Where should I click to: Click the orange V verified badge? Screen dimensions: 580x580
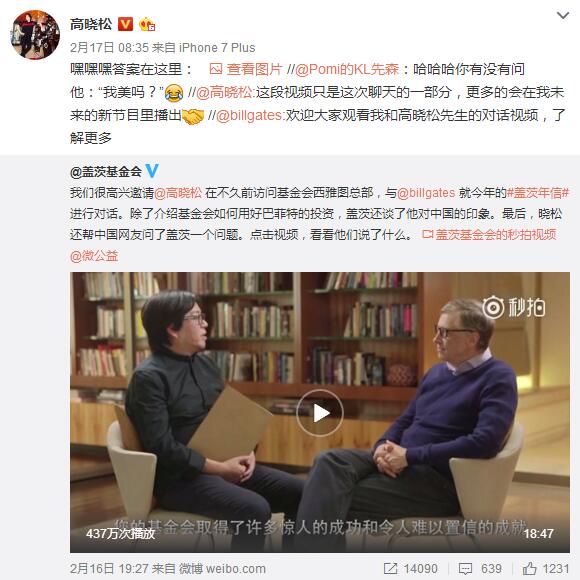125,24
